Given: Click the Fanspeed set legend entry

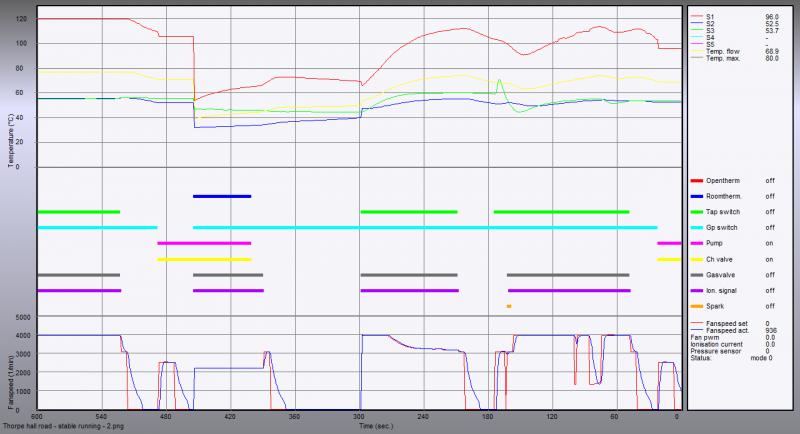Looking at the screenshot, I should pos(726,323).
